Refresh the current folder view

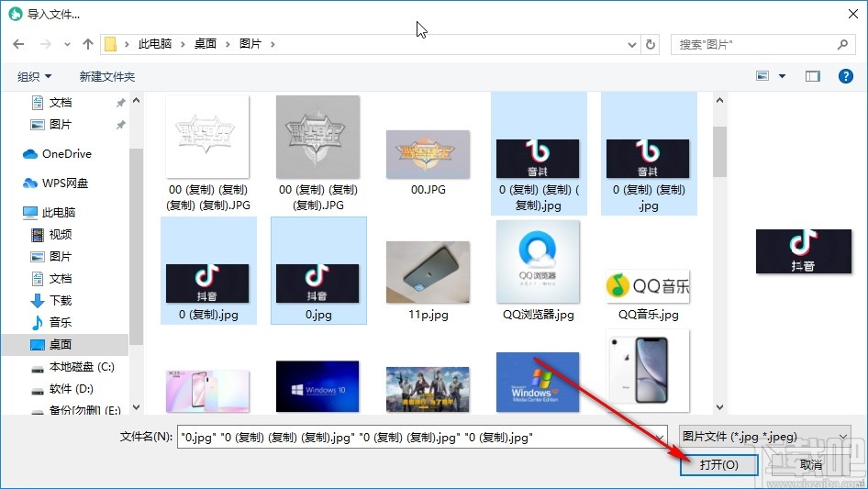pos(651,44)
